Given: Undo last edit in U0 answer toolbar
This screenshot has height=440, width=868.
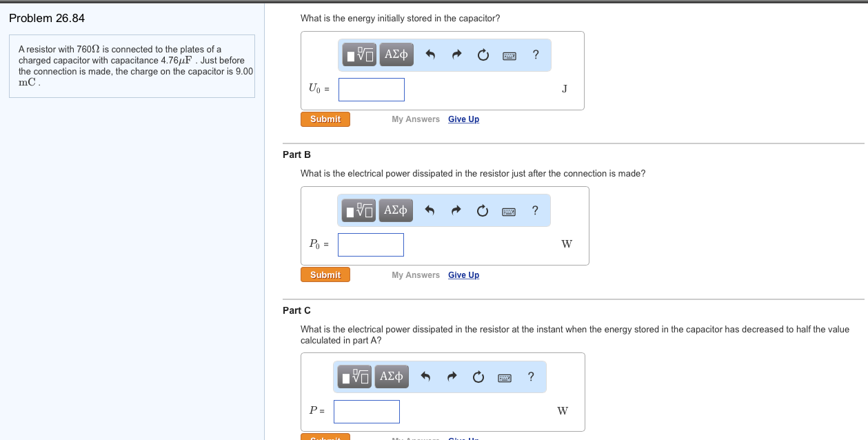Looking at the screenshot, I should [x=430, y=55].
